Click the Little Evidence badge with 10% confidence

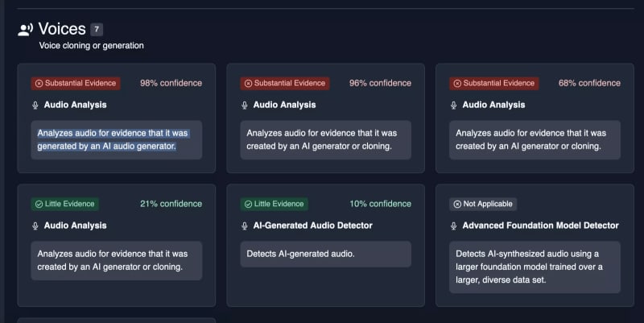tap(275, 204)
